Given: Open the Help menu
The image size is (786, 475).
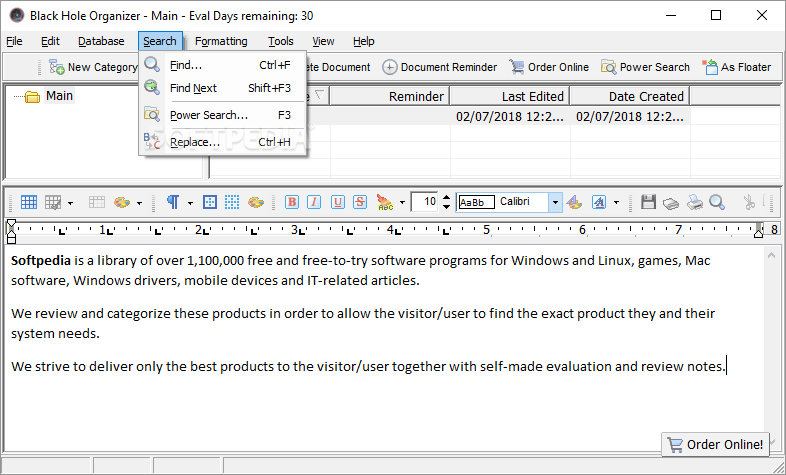Looking at the screenshot, I should [x=363, y=41].
